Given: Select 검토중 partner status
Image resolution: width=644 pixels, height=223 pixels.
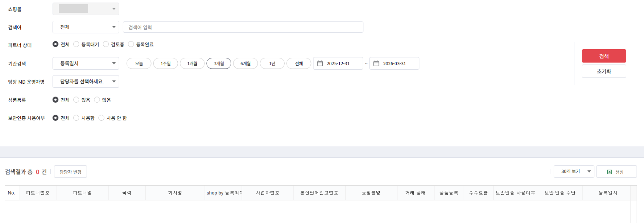Looking at the screenshot, I should coord(106,44).
